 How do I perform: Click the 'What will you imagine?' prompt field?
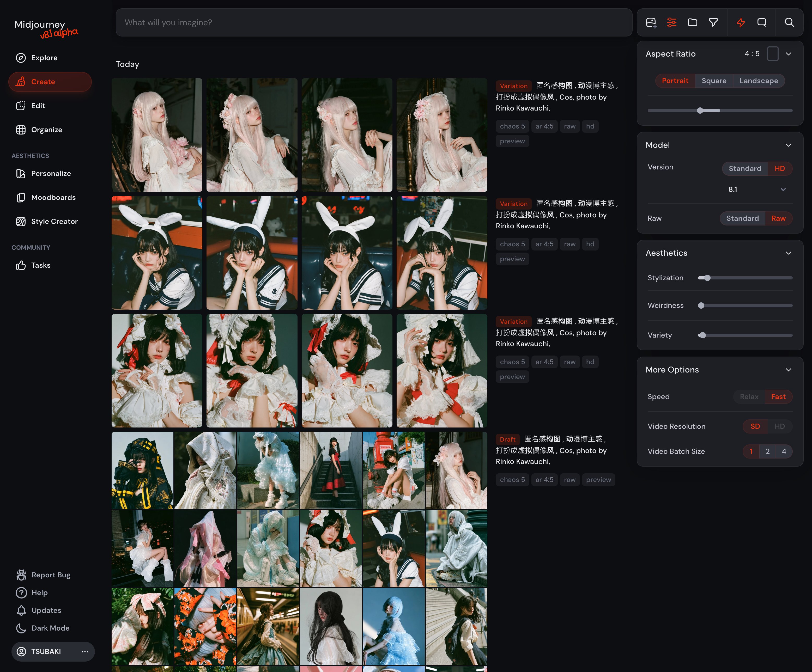coord(373,22)
